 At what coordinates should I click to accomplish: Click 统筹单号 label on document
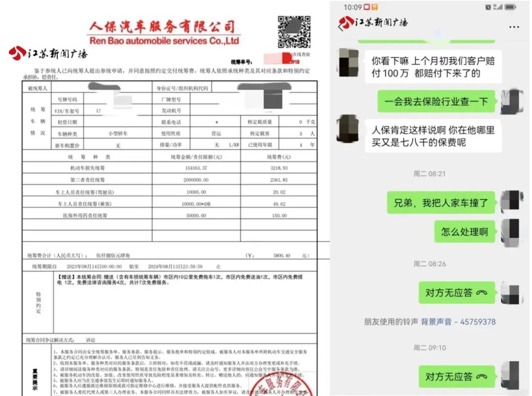tap(241, 62)
